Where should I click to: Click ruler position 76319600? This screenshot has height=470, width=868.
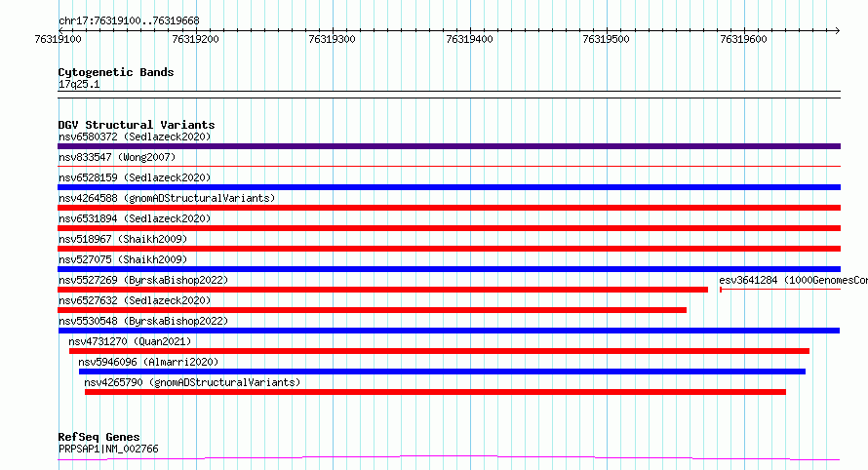(743, 39)
